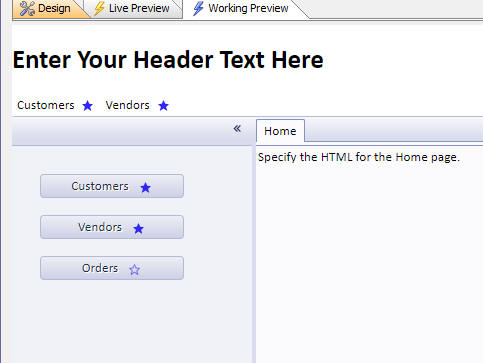The height and width of the screenshot is (363, 483).
Task: Open the Home tab
Action: [x=280, y=131]
